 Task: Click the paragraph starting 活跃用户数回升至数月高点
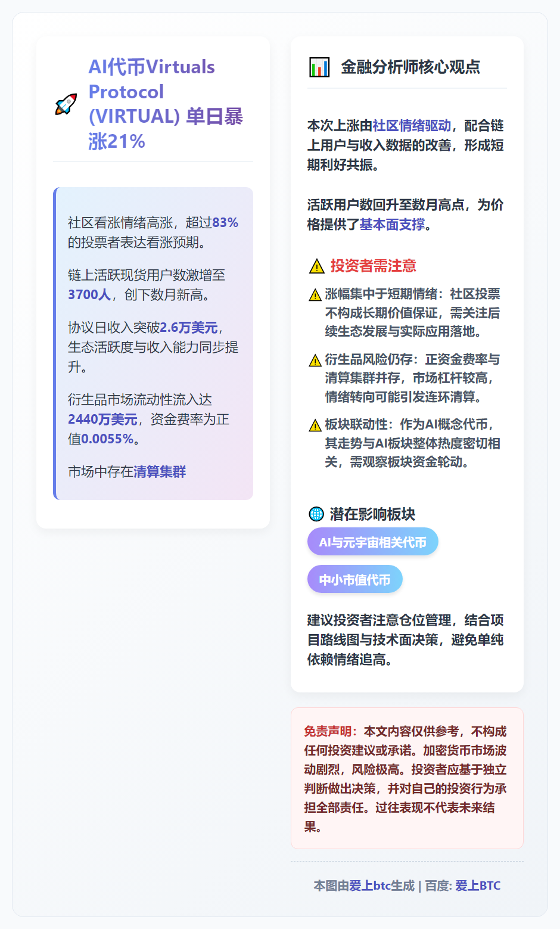pos(406,215)
